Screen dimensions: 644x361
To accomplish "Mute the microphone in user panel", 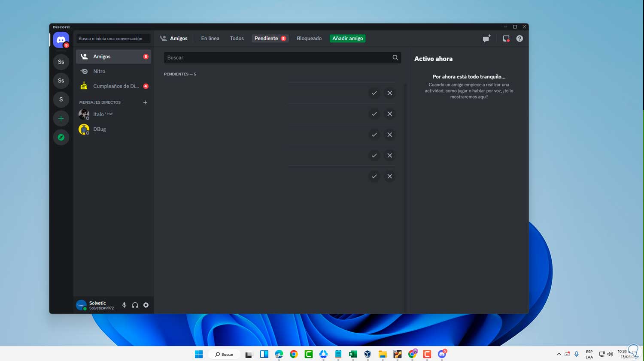I will [x=124, y=305].
